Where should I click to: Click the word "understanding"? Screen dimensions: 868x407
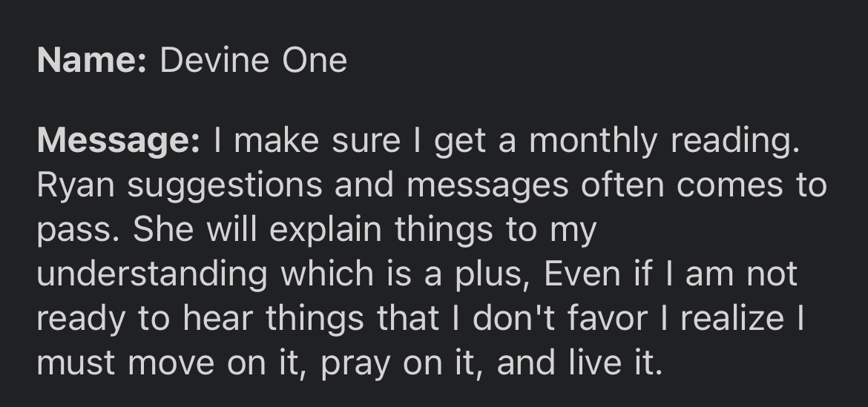click(152, 274)
